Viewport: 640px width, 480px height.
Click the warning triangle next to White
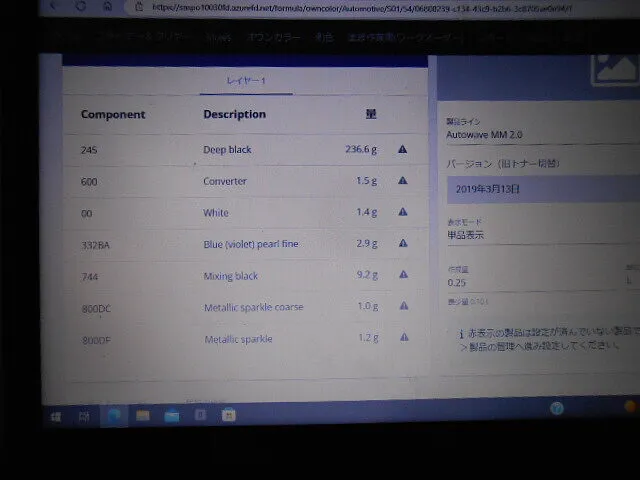point(403,212)
